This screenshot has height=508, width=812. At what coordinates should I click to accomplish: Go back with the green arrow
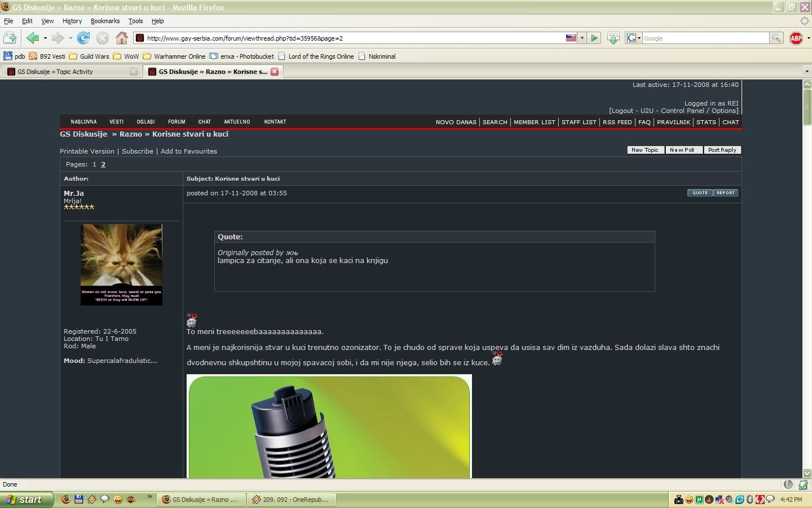point(32,38)
